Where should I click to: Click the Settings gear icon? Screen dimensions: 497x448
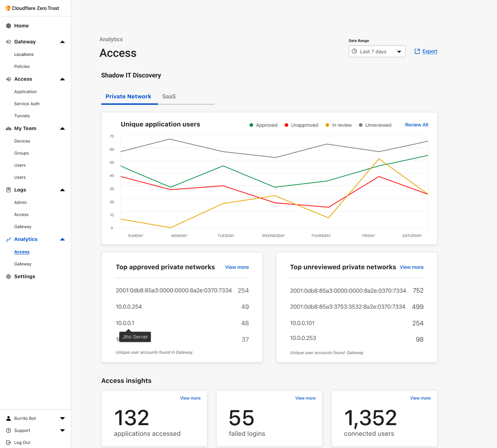tap(8, 277)
